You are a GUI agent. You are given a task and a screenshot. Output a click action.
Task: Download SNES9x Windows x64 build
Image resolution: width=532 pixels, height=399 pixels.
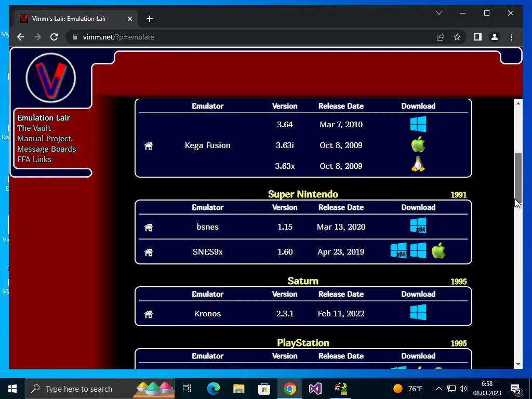tap(398, 251)
